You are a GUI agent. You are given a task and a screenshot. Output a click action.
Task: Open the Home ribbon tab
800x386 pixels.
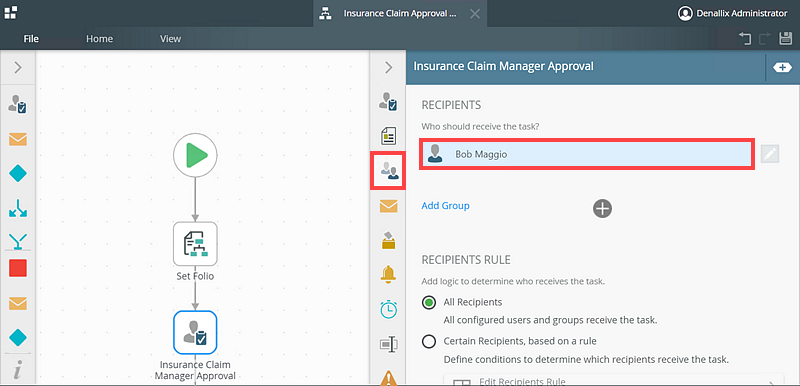tap(99, 39)
